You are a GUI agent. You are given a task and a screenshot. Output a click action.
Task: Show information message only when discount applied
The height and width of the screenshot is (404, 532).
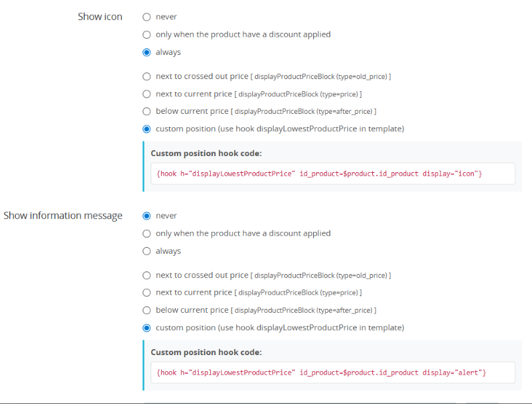point(147,234)
